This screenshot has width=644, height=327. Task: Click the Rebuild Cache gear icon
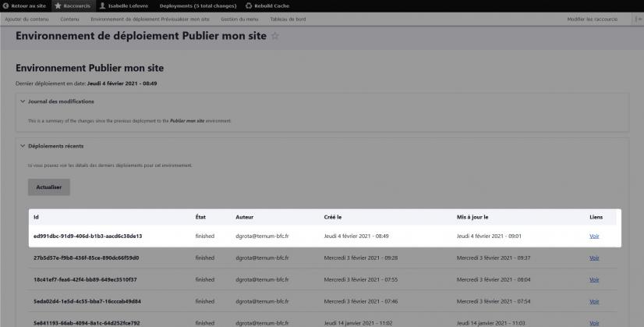click(x=249, y=5)
